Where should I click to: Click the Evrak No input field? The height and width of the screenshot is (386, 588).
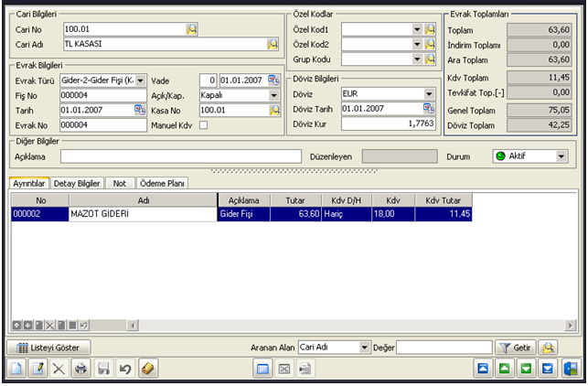pyautogui.click(x=103, y=125)
